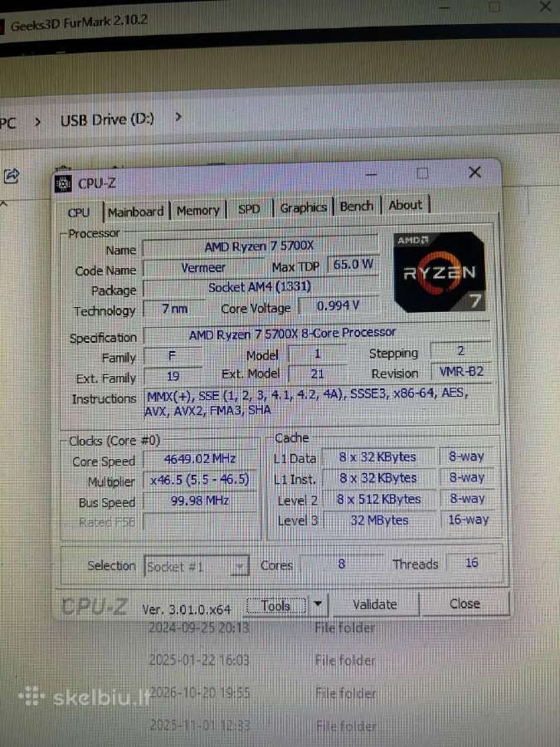The width and height of the screenshot is (560, 747).
Task: Close the CPU-Z window with X
Action: pyautogui.click(x=475, y=172)
